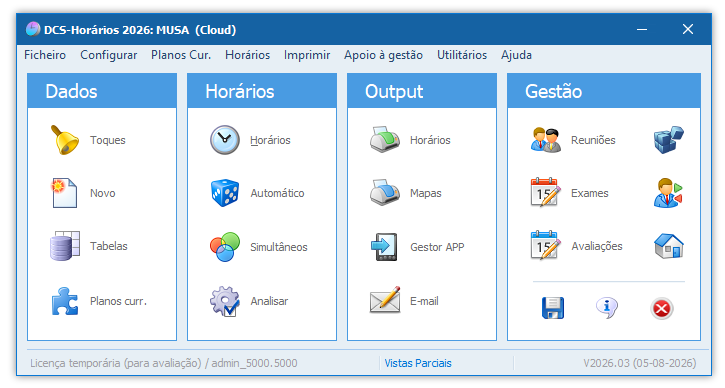
Task: Click the Avaliações label
Action: [x=597, y=246]
